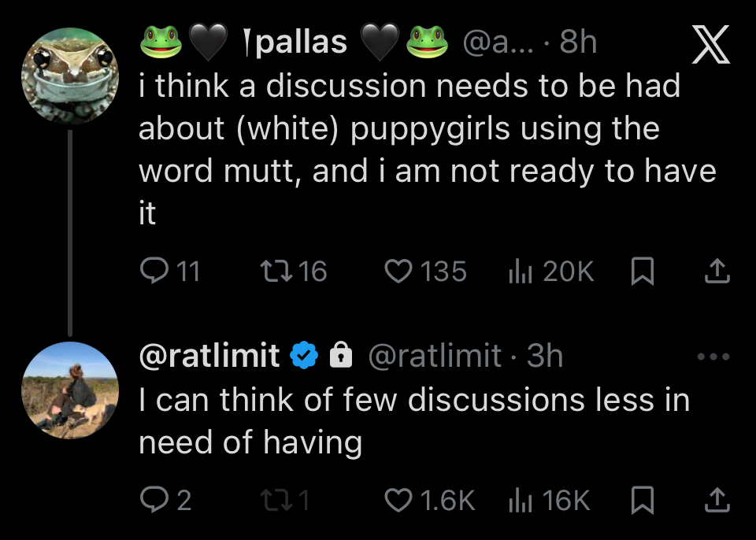Screen dimensions: 756x540
Task: Open the more options menu on ratlimit's tweet
Action: click(x=713, y=357)
